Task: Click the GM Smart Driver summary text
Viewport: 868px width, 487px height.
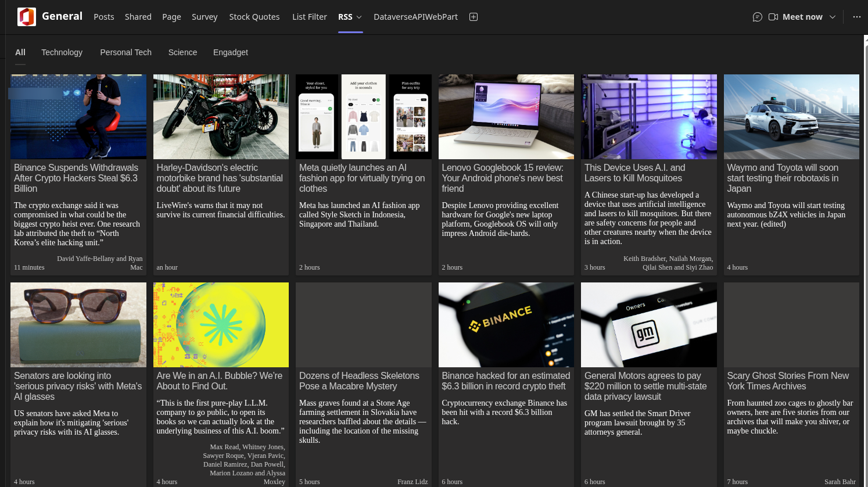Action: coord(637,422)
